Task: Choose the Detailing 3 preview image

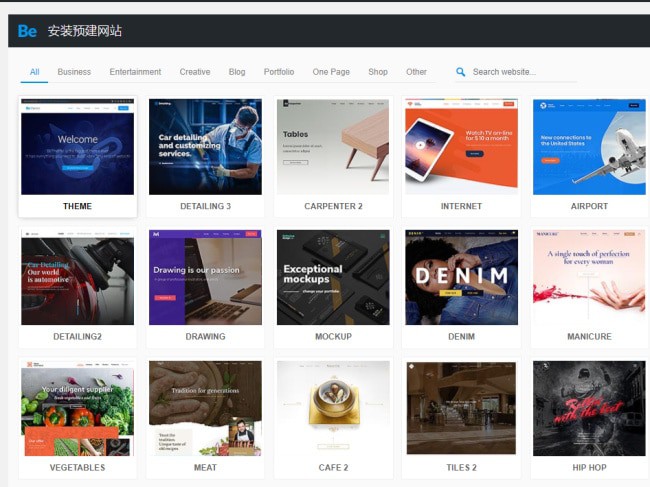Action: point(205,147)
